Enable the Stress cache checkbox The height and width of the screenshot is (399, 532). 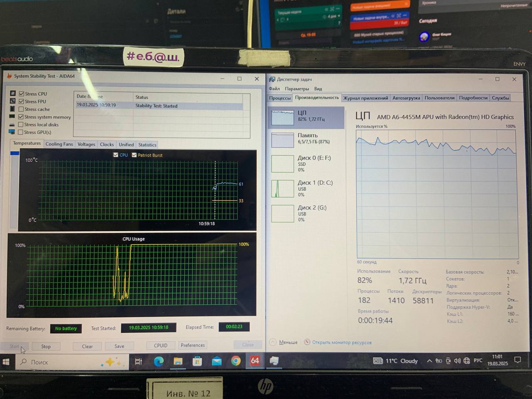point(21,109)
